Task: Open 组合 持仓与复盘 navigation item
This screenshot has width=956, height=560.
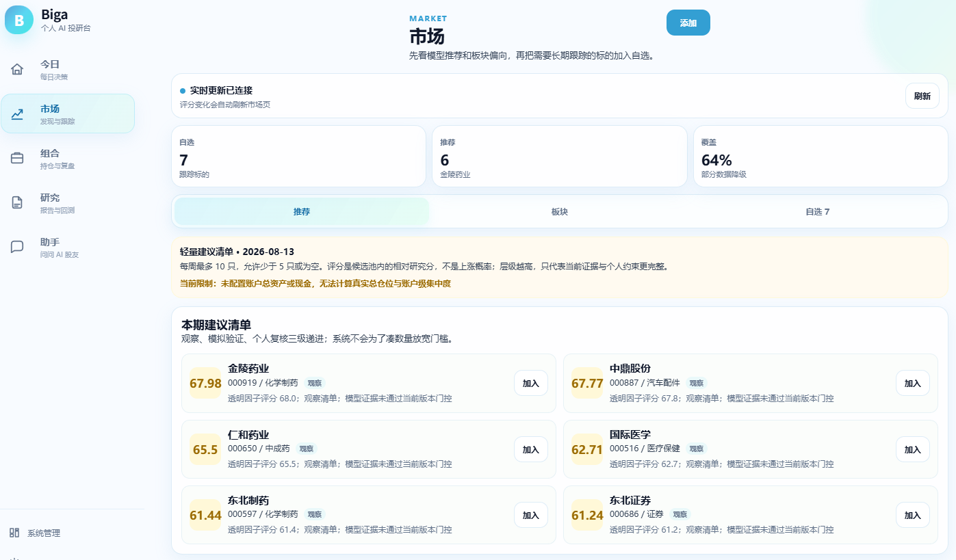Action: click(x=68, y=158)
